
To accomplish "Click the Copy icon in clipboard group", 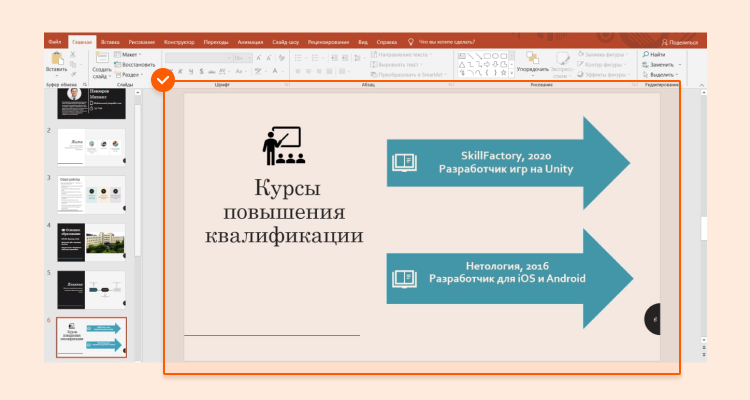I will (73, 65).
